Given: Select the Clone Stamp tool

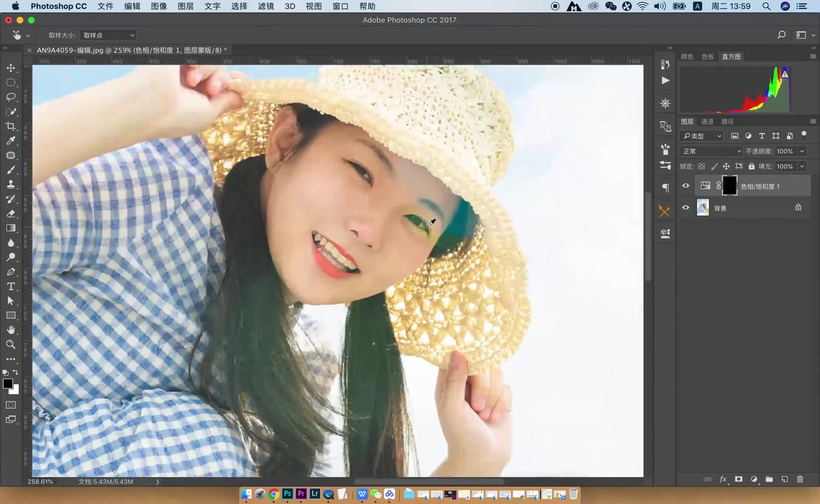Looking at the screenshot, I should click(11, 184).
